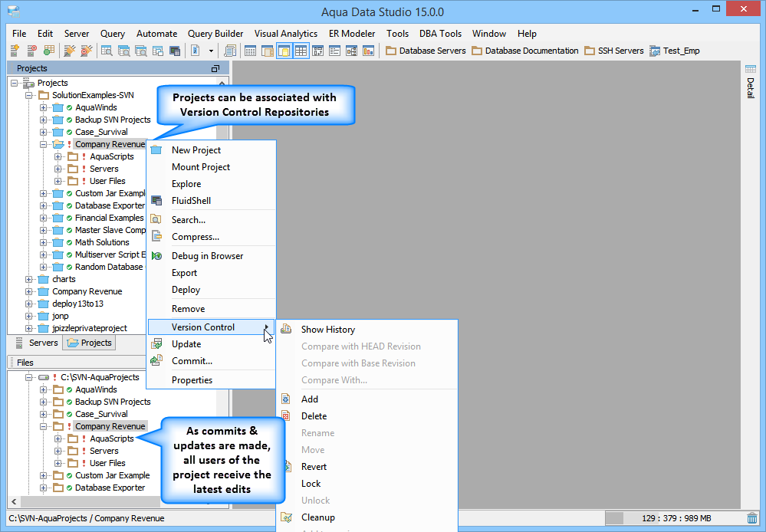Click the Projects panel scroll-up arrow
This screenshot has height=532, width=766.
pyautogui.click(x=222, y=83)
